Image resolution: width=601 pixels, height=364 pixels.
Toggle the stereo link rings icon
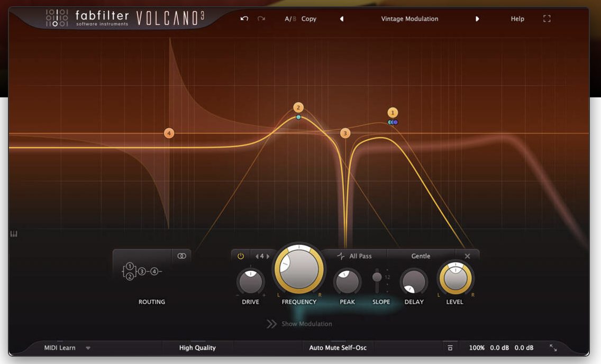(181, 256)
